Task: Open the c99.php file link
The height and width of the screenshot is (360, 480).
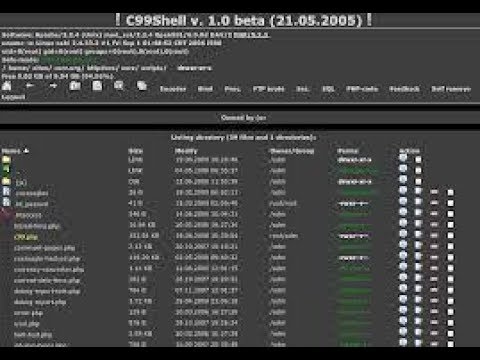Action: [x=26, y=237]
